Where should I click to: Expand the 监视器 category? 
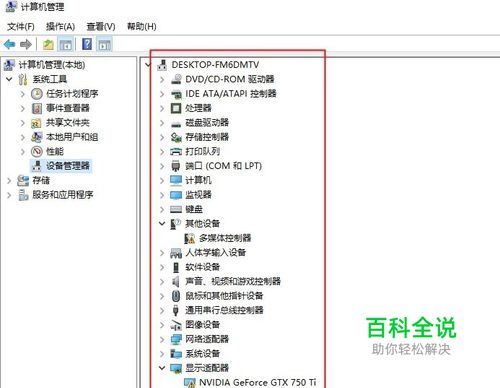click(x=162, y=195)
